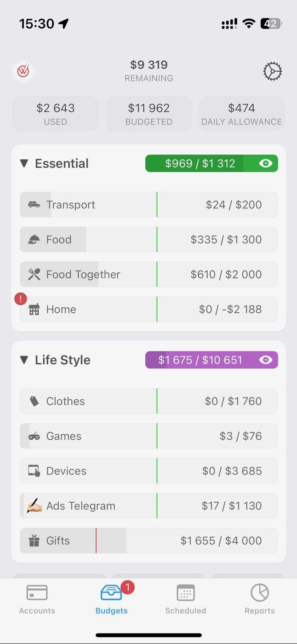Tap the Budgeted summary card
Viewport: 297px width, 644px height.
tap(148, 114)
